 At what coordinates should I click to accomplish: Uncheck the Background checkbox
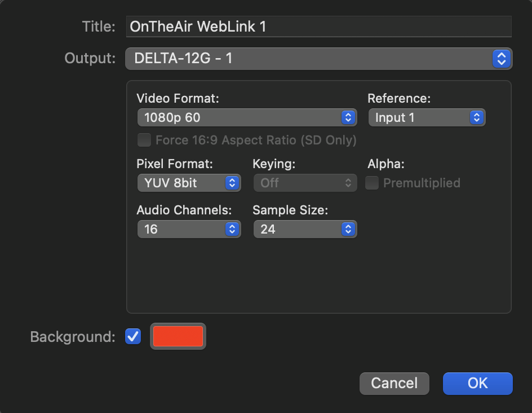coord(133,337)
